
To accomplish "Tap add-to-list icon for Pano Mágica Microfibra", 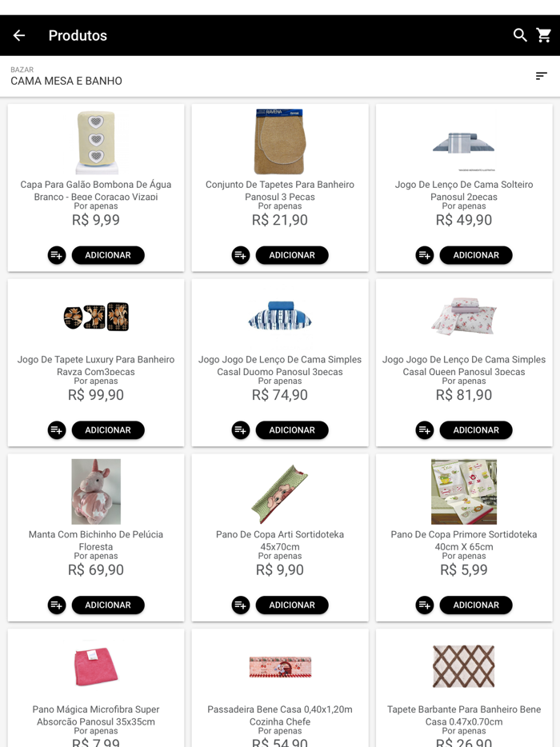I will click(56, 744).
